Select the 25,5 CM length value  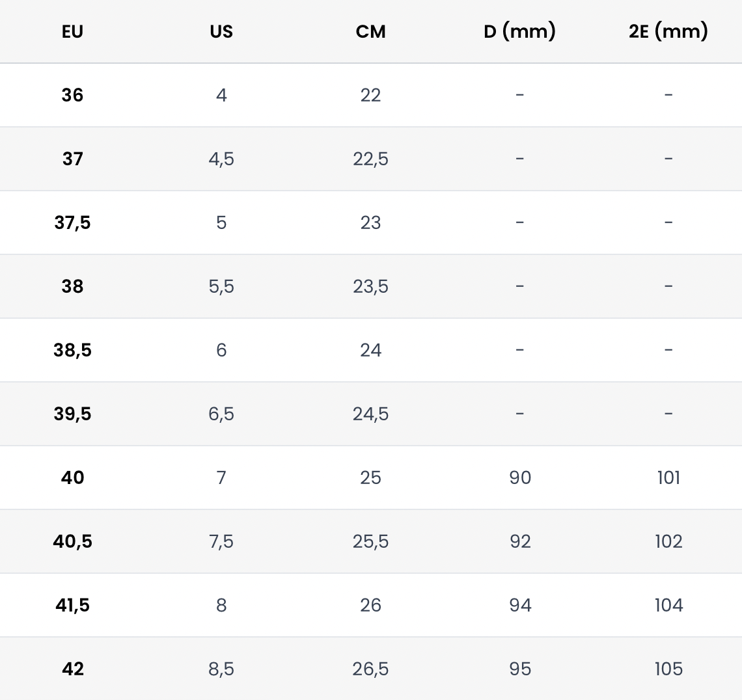pos(370,541)
